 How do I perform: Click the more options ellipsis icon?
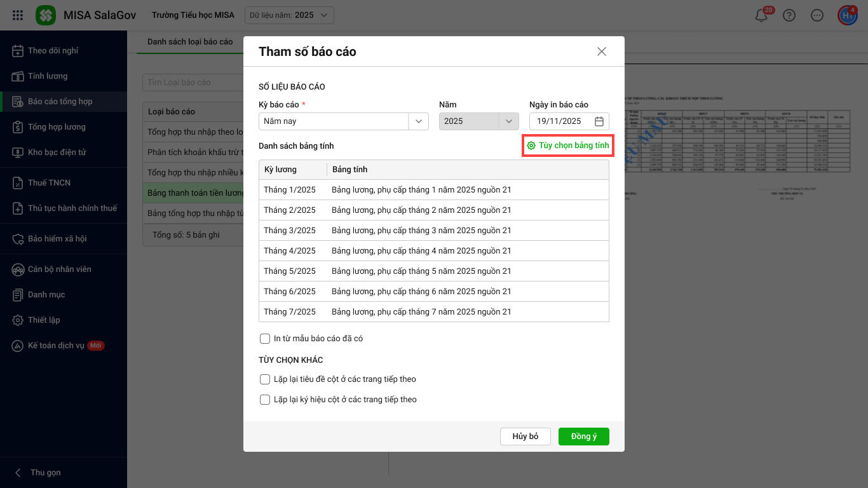click(x=817, y=16)
